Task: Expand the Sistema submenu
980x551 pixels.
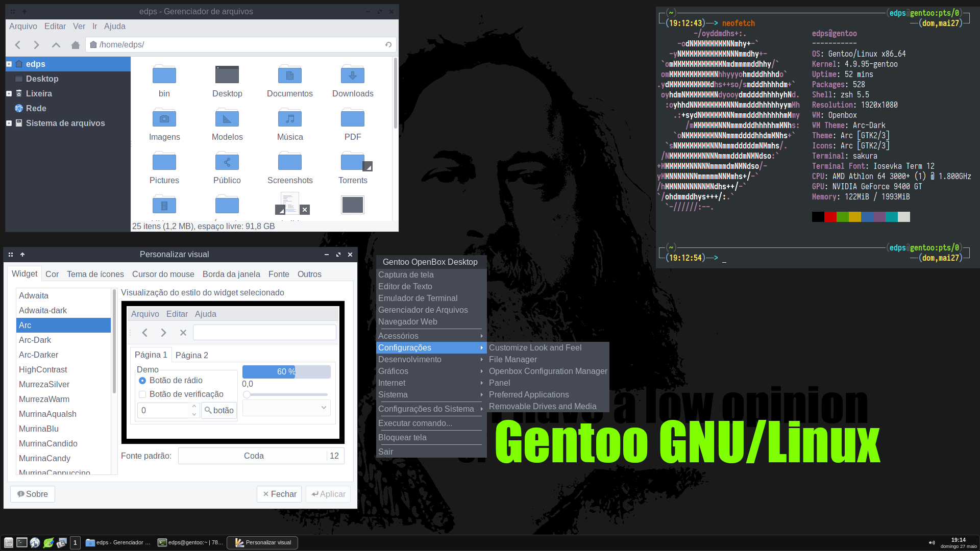Action: pos(431,395)
